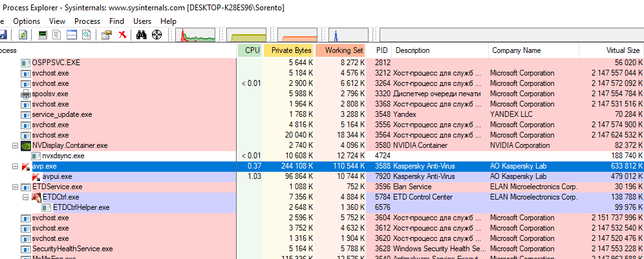Sort by the Company Name column header

pos(534,50)
